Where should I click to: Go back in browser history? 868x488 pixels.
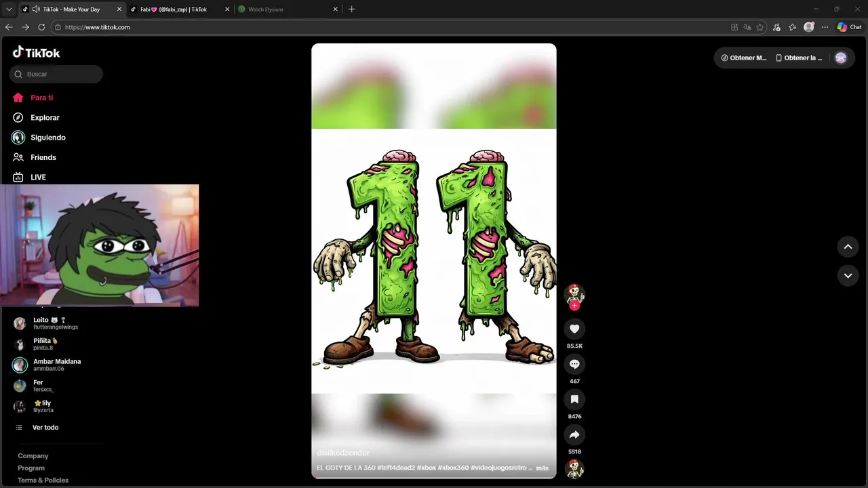pyautogui.click(x=9, y=27)
